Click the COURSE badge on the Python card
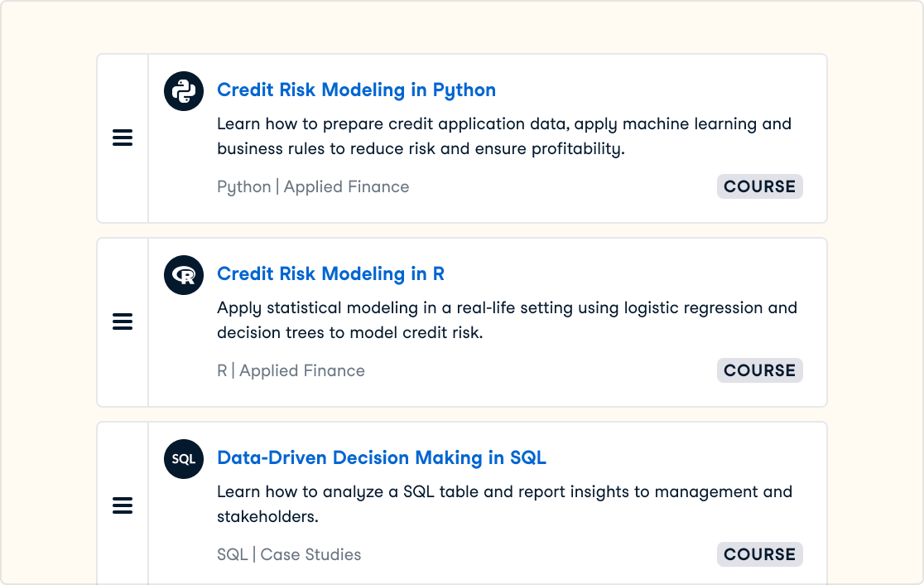 click(x=759, y=186)
